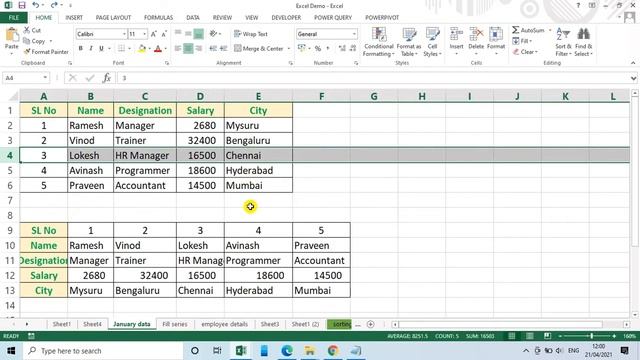Select column F header
Image resolution: width=640 pixels, height=360 pixels.
[321, 96]
